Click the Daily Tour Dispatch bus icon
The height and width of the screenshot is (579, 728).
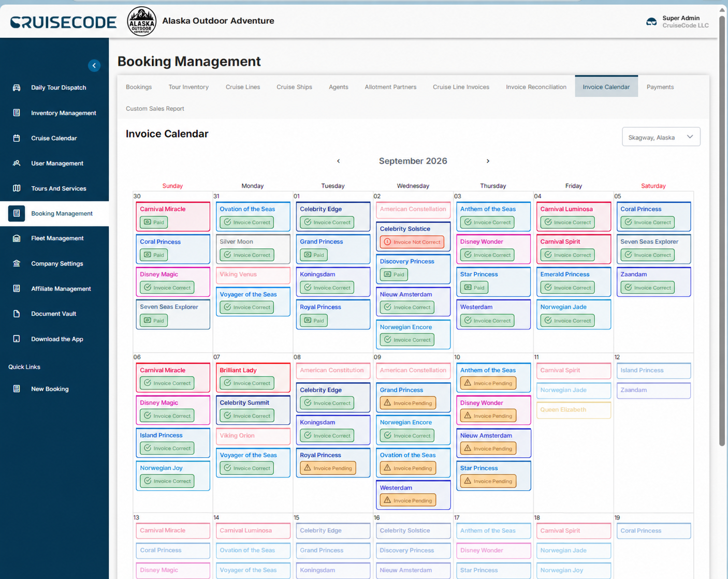(x=17, y=87)
